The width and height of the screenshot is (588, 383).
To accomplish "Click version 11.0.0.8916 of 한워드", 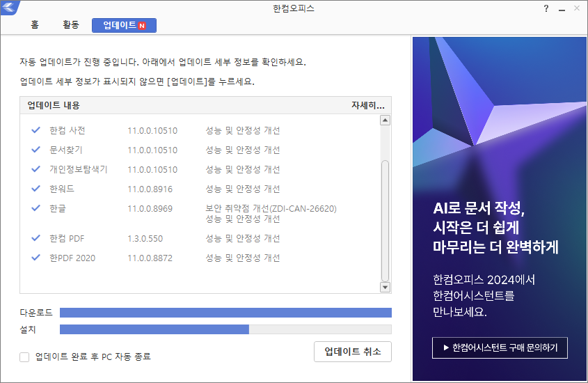I will (x=150, y=189).
